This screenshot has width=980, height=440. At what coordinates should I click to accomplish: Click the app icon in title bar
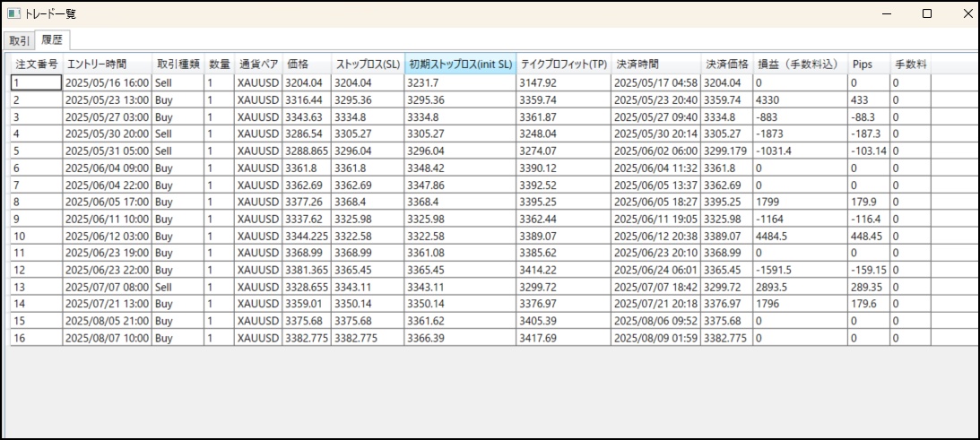coord(13,13)
